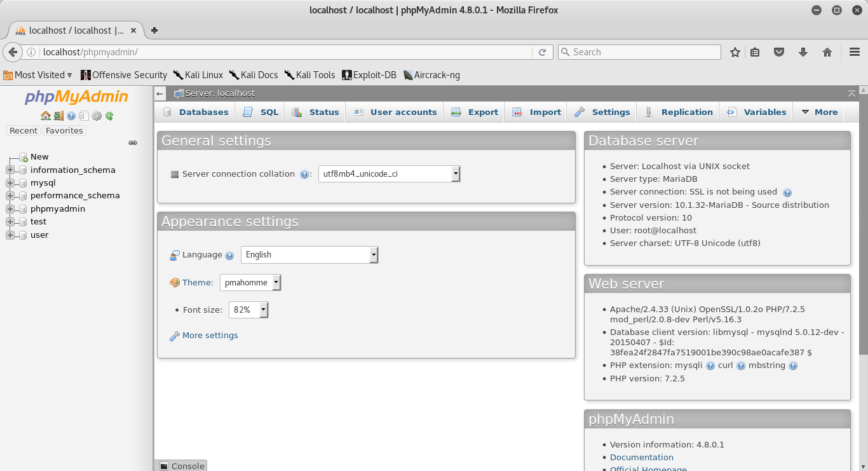The height and width of the screenshot is (471, 868).
Task: Click help icon next to curl
Action: tap(741, 365)
